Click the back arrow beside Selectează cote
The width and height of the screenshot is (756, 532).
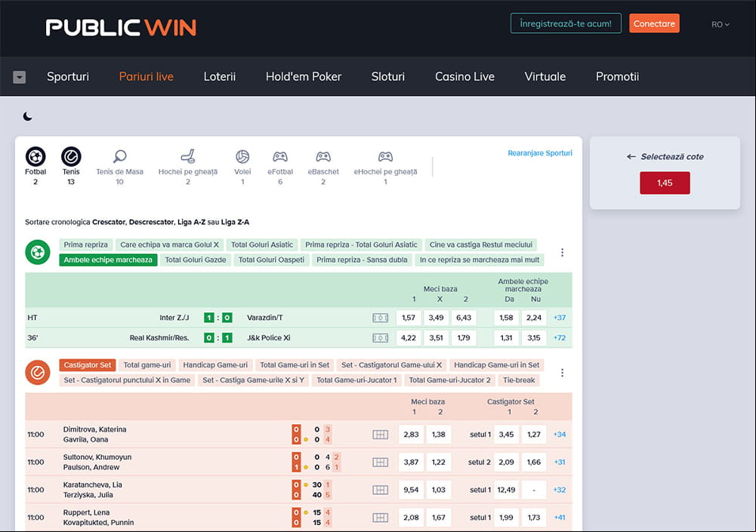pos(631,157)
